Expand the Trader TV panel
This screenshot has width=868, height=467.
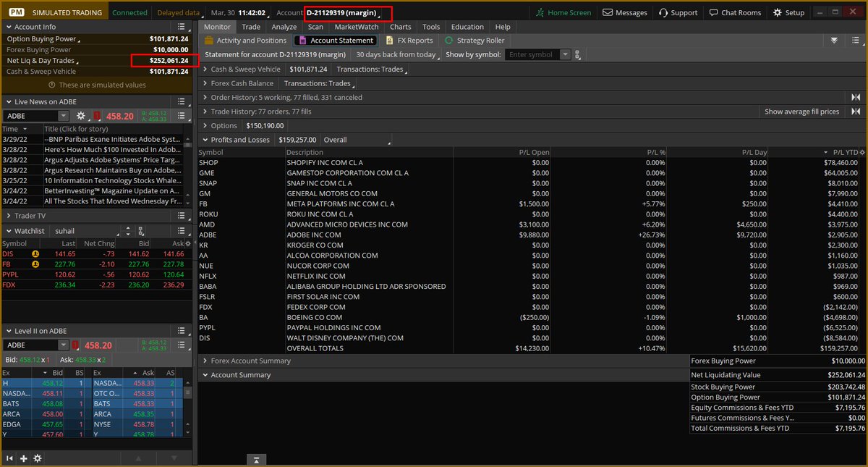point(8,216)
